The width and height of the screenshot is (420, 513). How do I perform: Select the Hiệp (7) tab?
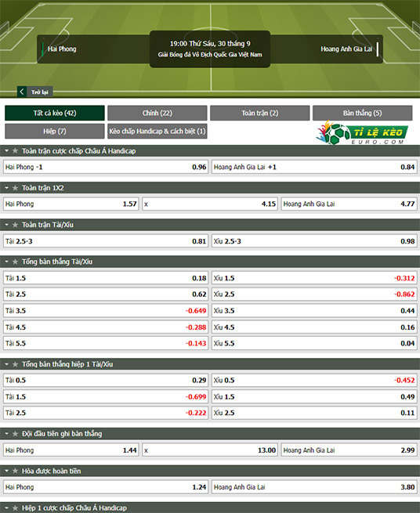[x=55, y=132]
